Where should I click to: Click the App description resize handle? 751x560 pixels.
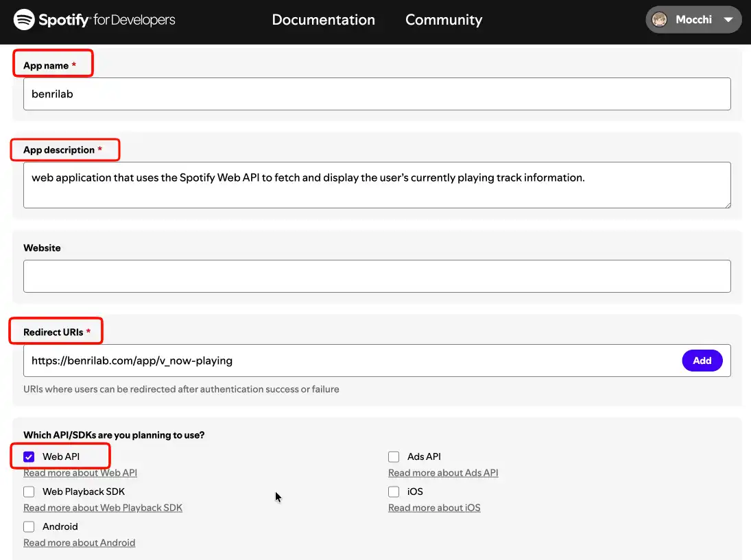[727, 204]
